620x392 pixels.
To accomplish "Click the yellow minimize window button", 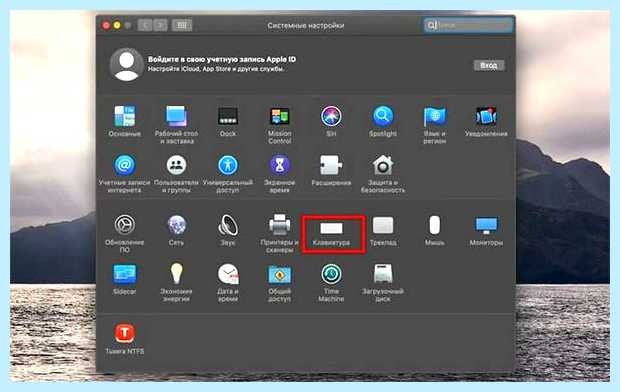I will [x=117, y=25].
